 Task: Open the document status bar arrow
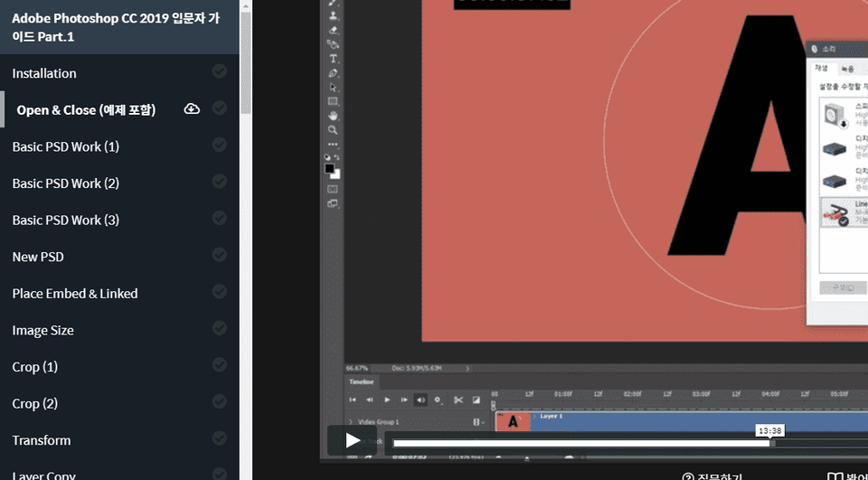pyautogui.click(x=467, y=368)
